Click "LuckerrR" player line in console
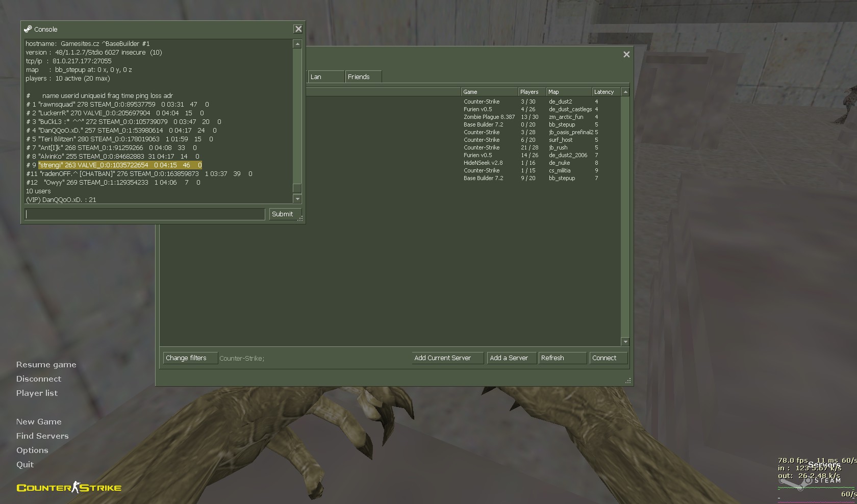 point(115,113)
